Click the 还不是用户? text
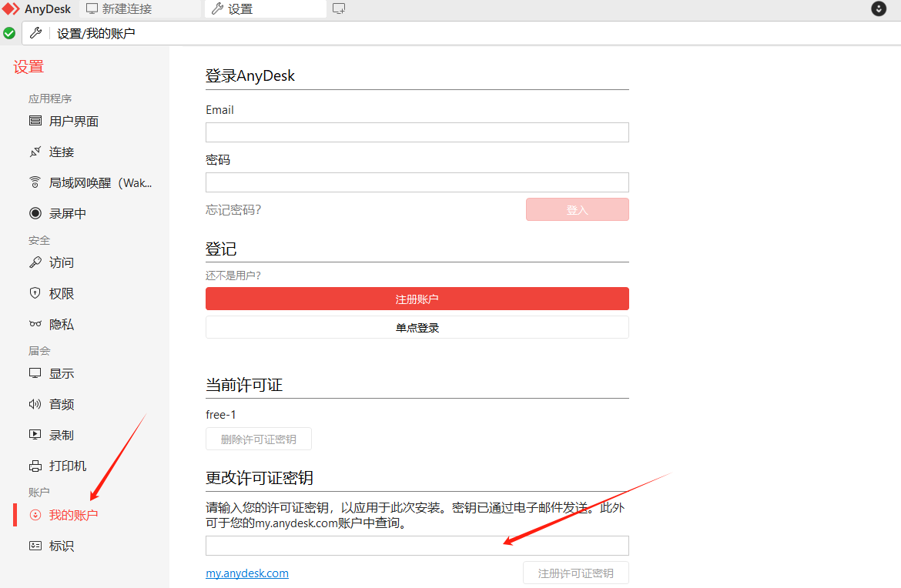Image resolution: width=901 pixels, height=588 pixels. (233, 276)
